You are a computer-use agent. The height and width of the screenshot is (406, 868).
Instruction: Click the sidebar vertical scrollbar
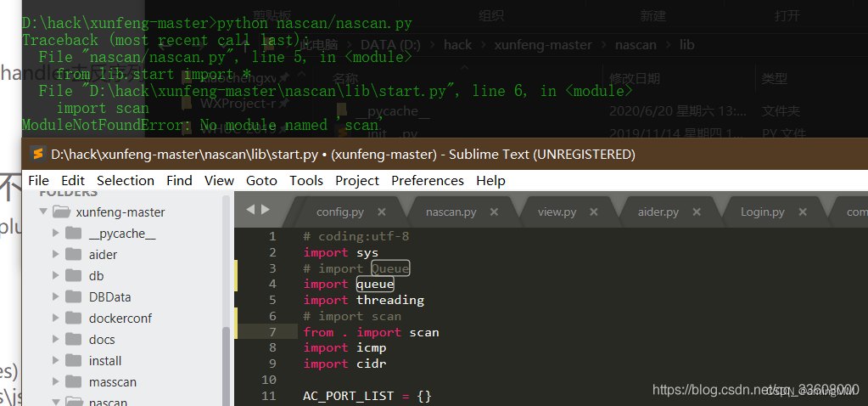226,365
